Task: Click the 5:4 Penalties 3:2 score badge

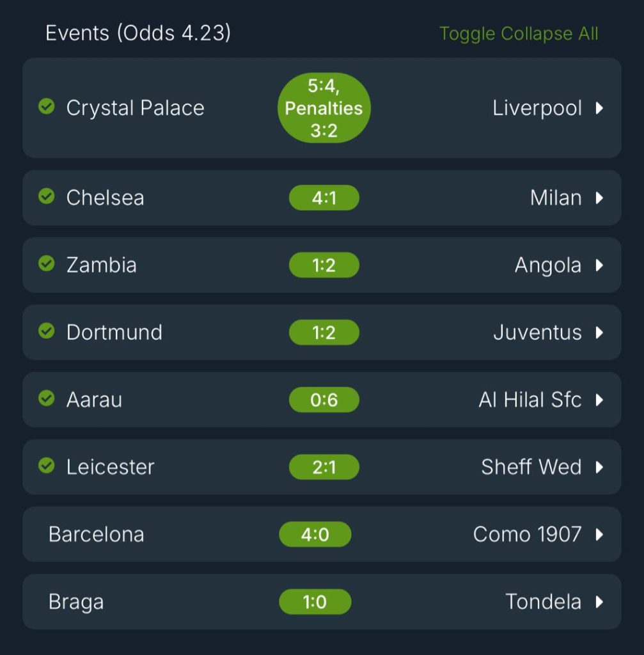Action: pyautogui.click(x=324, y=108)
